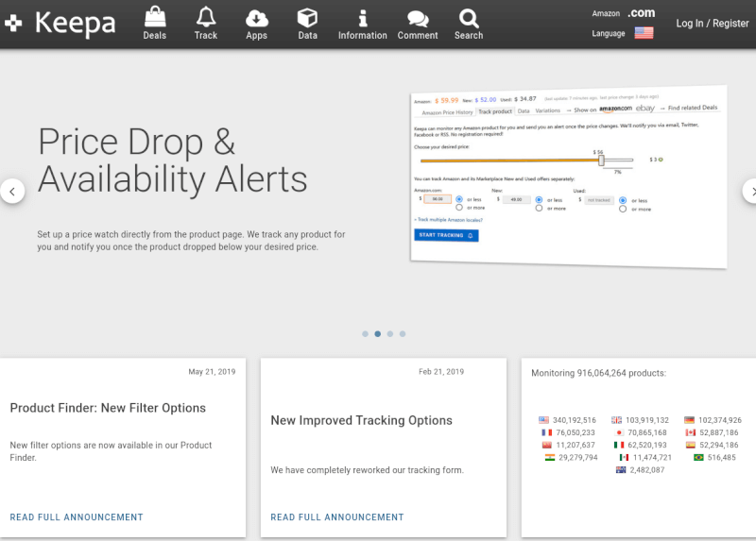Image resolution: width=756 pixels, height=541 pixels.
Task: Click the May 21, 2019 date text
Action: [x=212, y=372]
